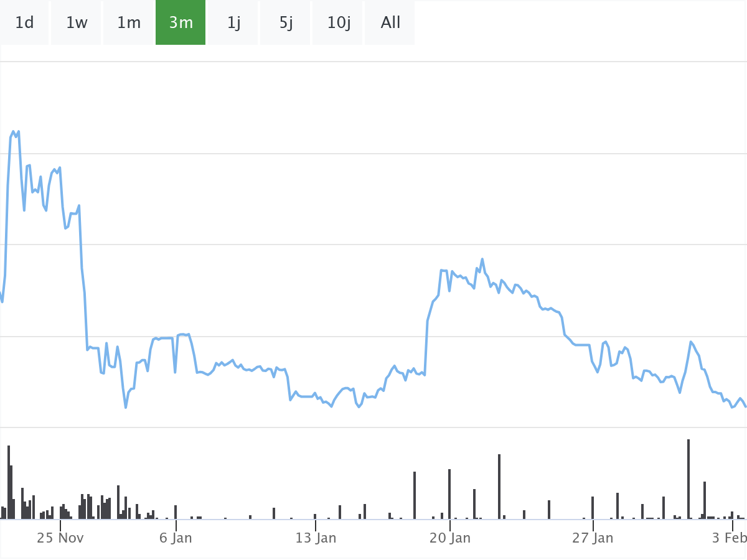The height and width of the screenshot is (560, 747).
Task: Click the active green 3m button
Action: pyautogui.click(x=181, y=22)
